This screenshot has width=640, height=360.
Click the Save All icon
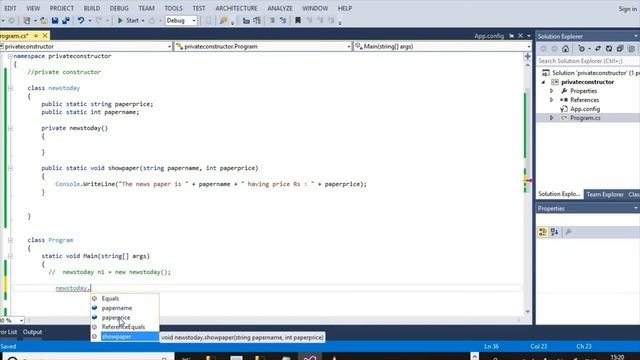66,20
